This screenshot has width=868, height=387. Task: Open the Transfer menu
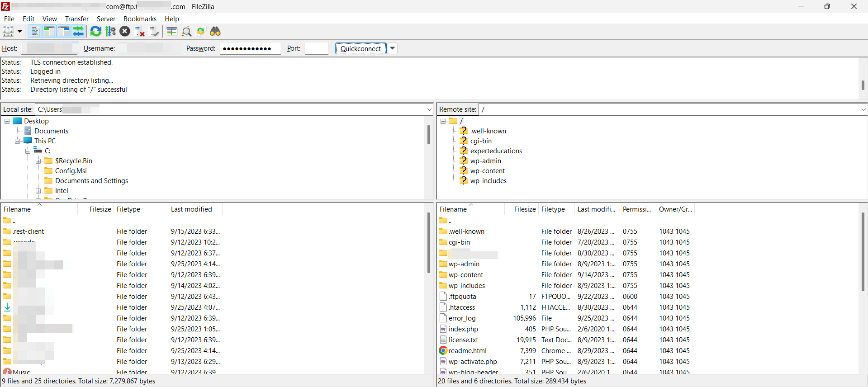coord(76,19)
